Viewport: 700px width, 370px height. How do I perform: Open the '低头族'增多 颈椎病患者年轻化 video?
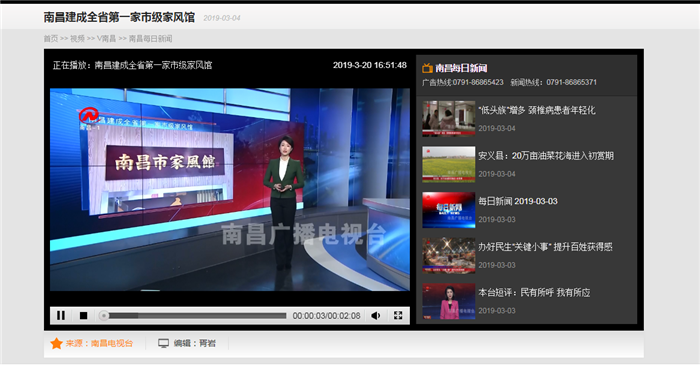tap(537, 110)
